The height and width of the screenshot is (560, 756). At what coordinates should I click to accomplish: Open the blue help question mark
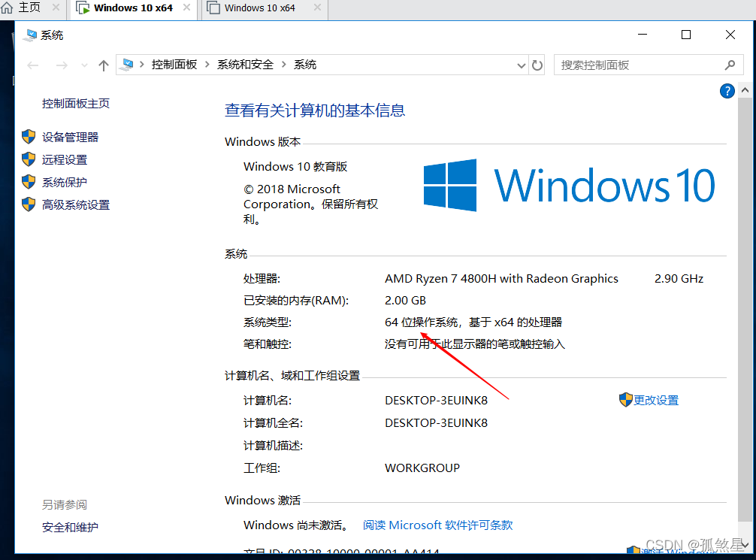(x=727, y=91)
